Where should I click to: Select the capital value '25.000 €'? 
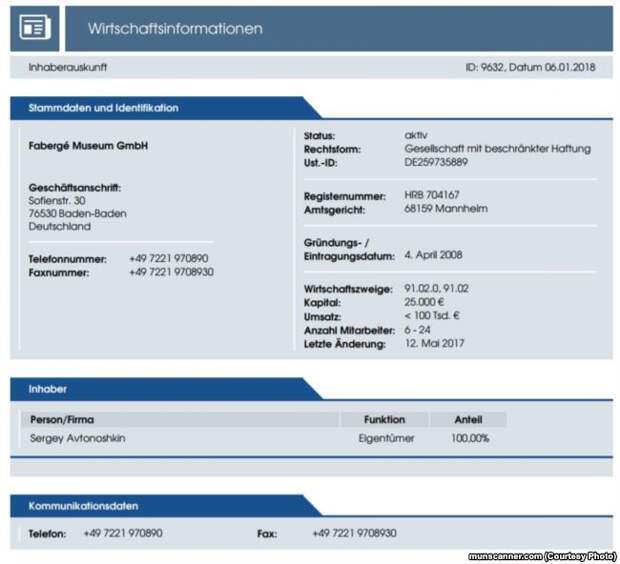424,302
